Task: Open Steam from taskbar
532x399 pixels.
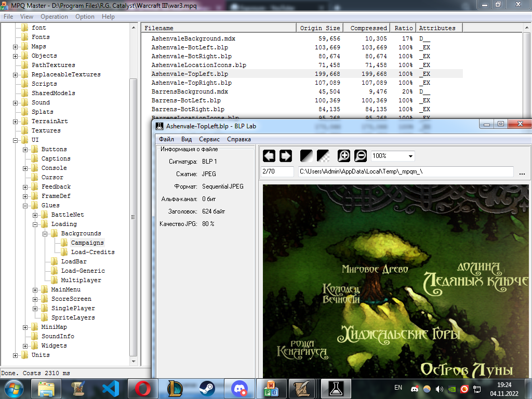Action: (207, 389)
